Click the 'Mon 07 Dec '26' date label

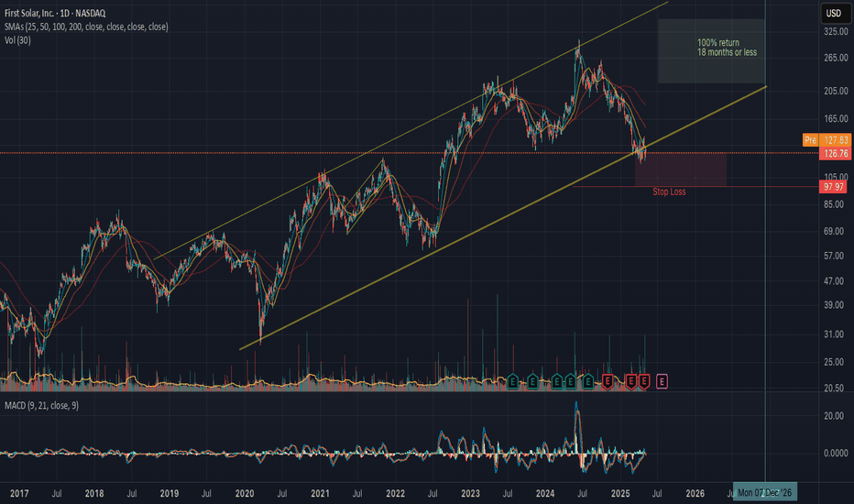(765, 493)
